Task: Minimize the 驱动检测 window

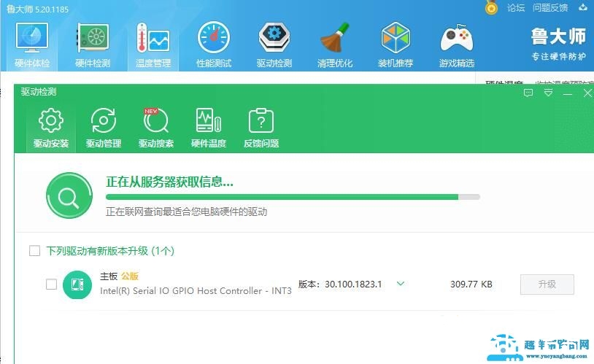Action: coord(568,93)
